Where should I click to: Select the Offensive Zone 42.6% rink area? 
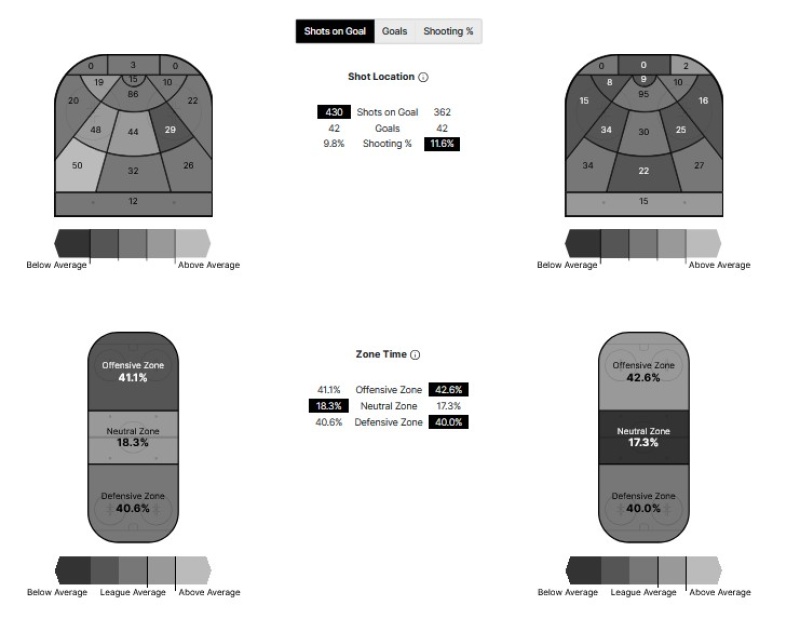644,371
